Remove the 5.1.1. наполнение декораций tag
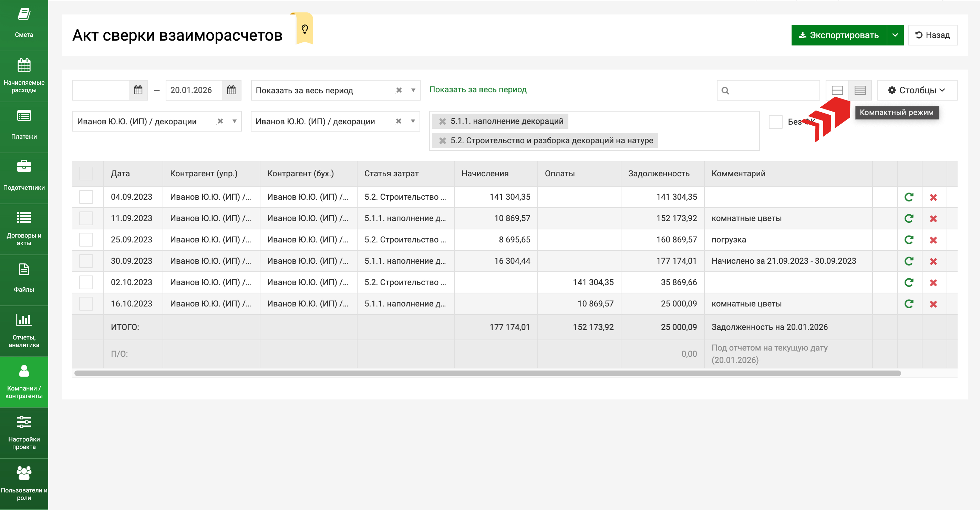The height and width of the screenshot is (510, 980). pyautogui.click(x=442, y=121)
